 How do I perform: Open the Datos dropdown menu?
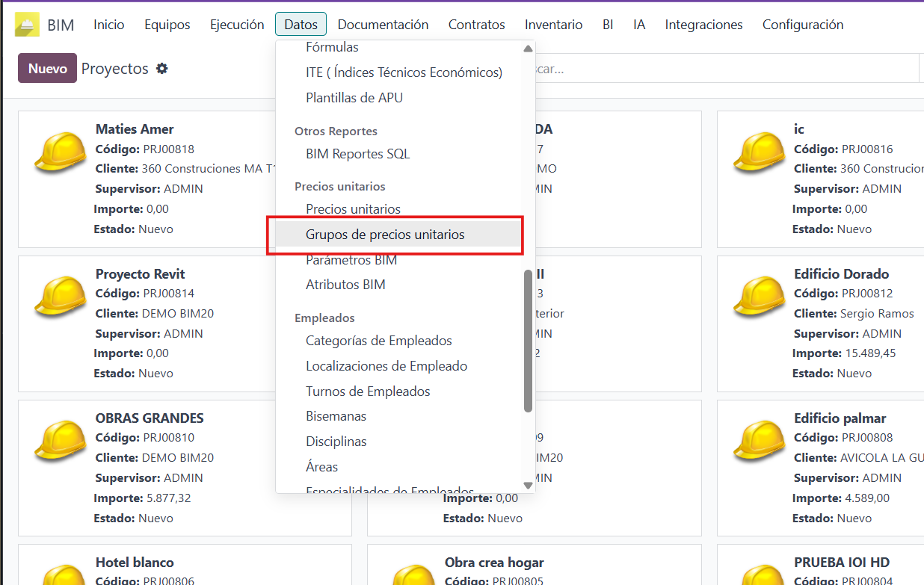[x=301, y=23]
